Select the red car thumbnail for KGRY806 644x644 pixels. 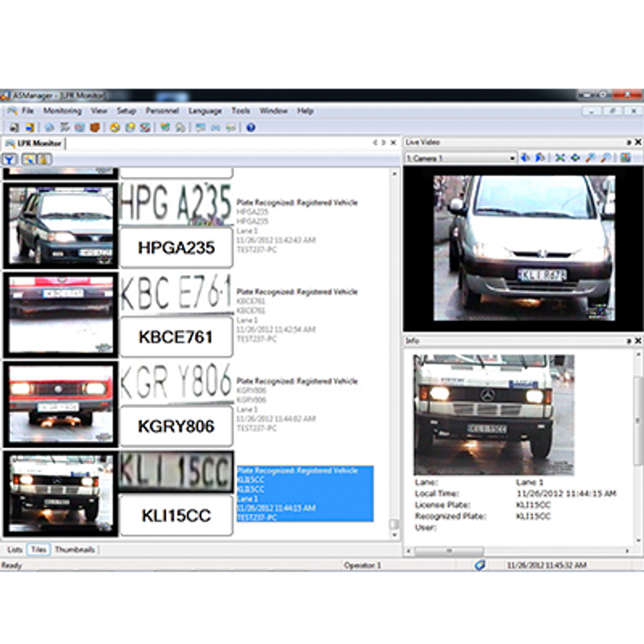tap(60, 404)
